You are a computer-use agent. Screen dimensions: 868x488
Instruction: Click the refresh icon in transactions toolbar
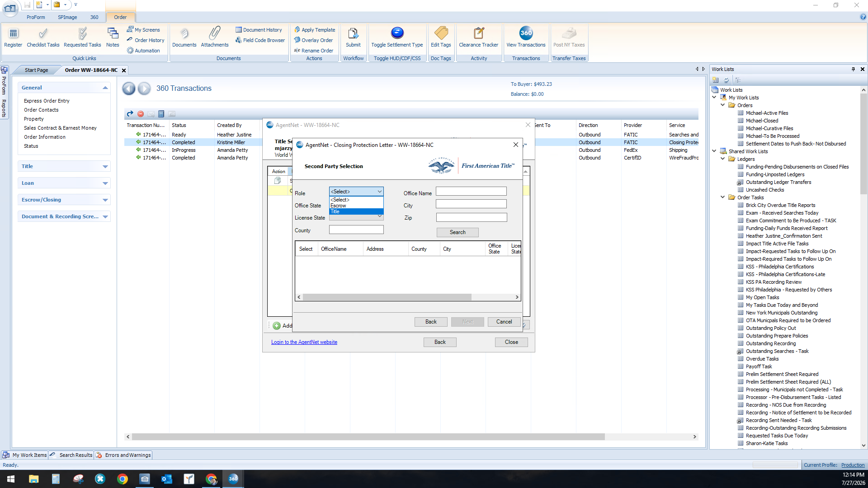(x=130, y=114)
